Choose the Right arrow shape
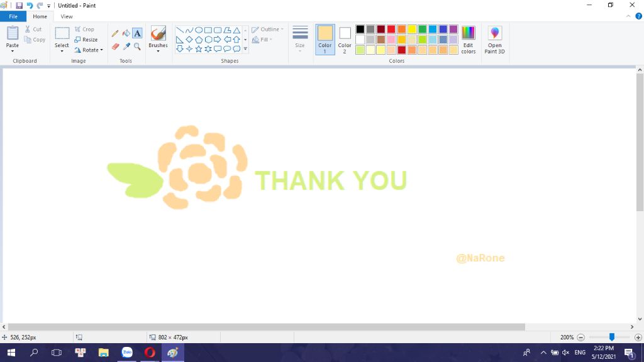The width and height of the screenshot is (644, 362). tap(218, 40)
